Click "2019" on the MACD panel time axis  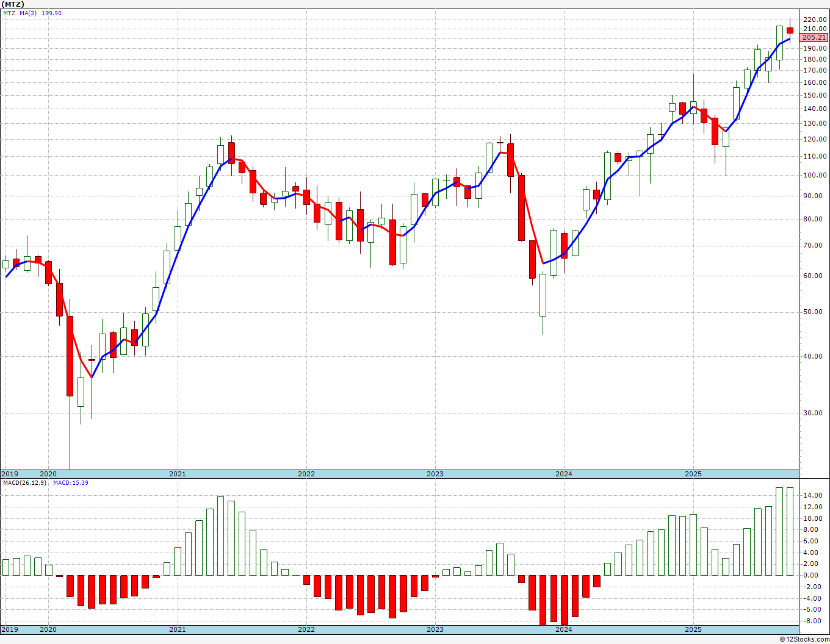pyautogui.click(x=10, y=629)
